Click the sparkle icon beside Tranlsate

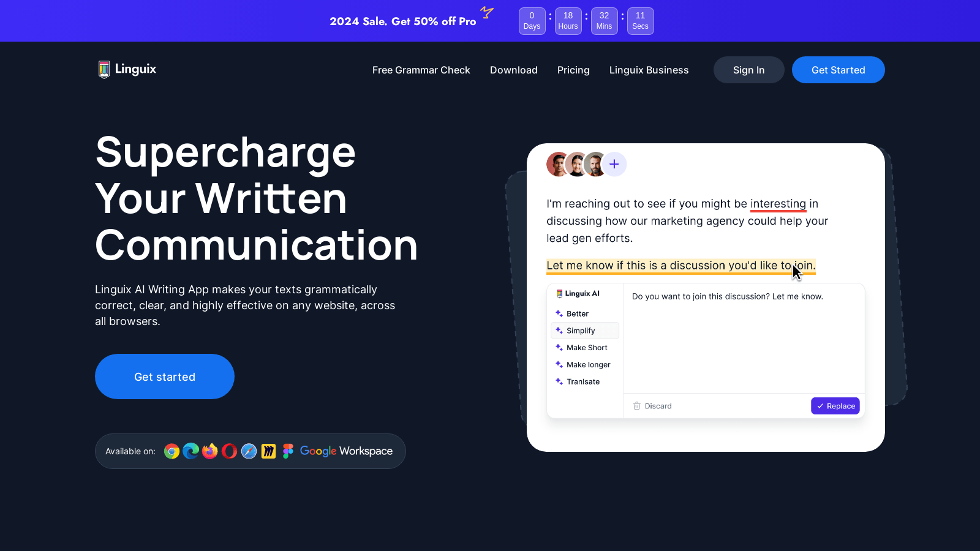[x=559, y=381]
